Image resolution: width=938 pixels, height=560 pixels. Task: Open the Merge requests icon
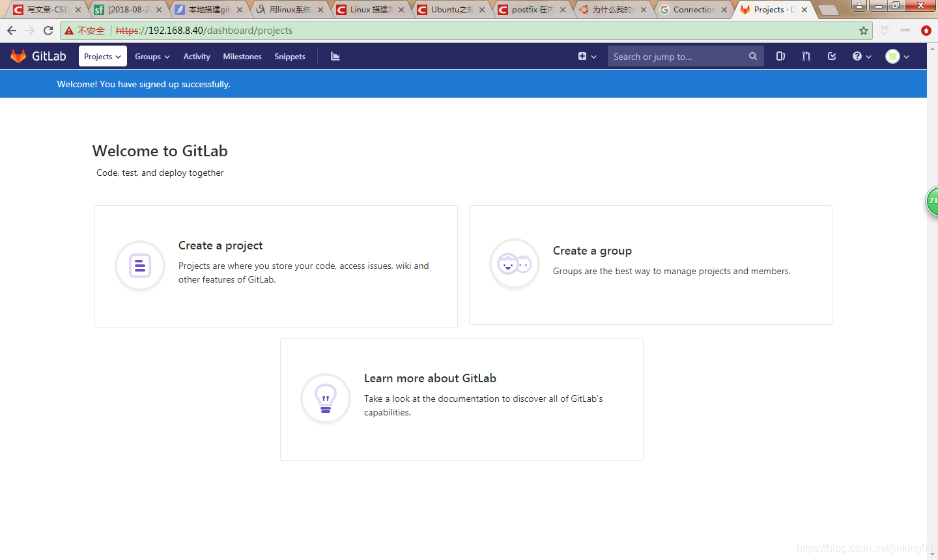pyautogui.click(x=806, y=57)
